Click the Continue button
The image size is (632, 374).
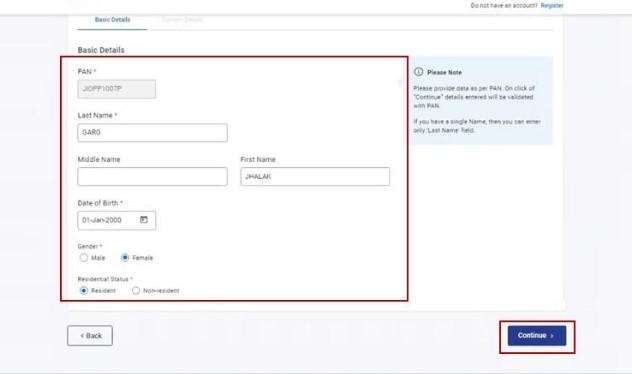coord(537,336)
